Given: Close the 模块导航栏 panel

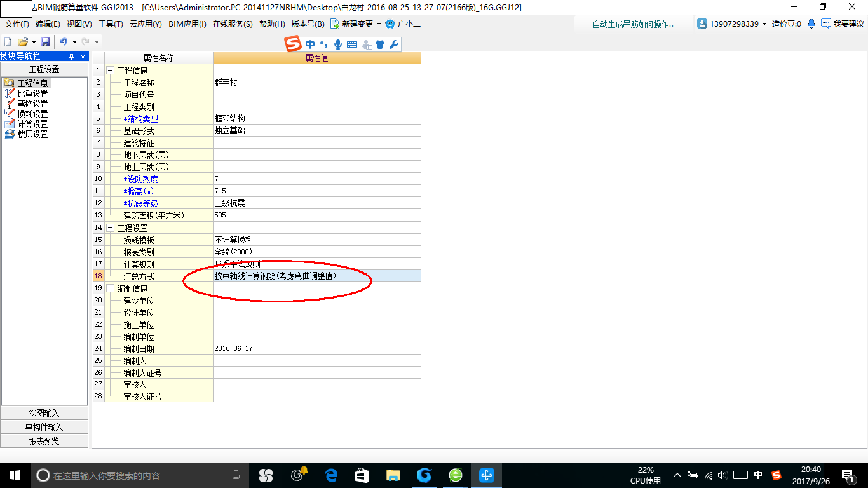Looking at the screenshot, I should [83, 57].
